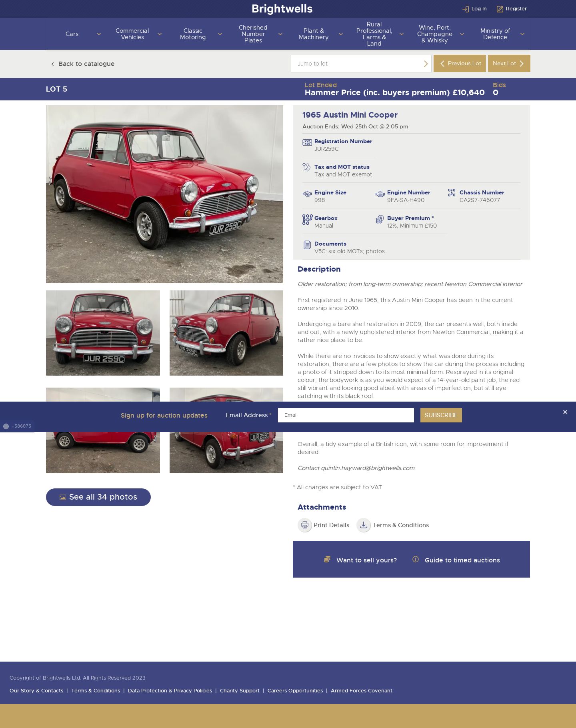Open the See all 34 photos button

[98, 497]
